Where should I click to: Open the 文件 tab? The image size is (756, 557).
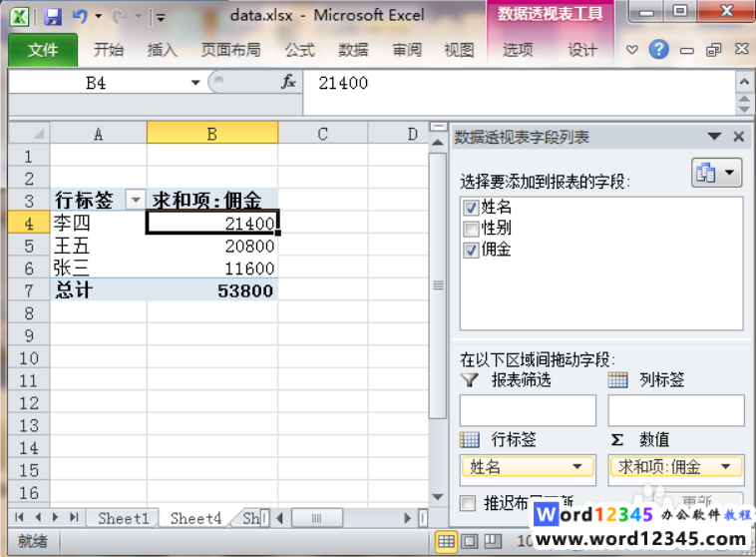[x=43, y=50]
